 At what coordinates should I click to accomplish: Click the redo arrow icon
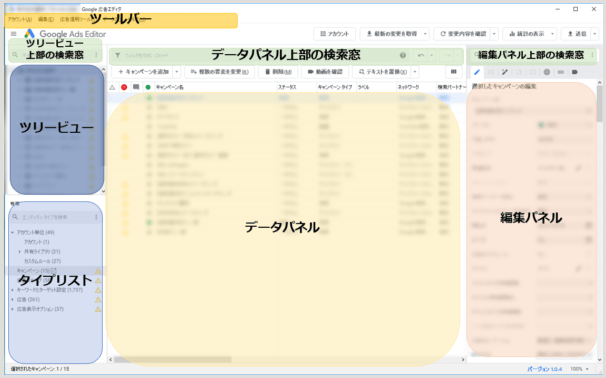coord(447,55)
